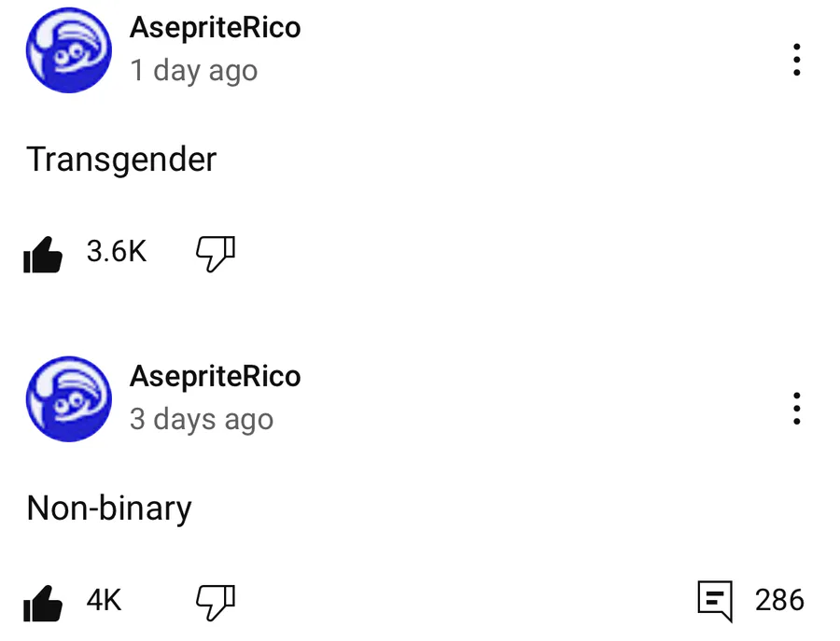Screen dimensions: 840x641
Task: Open the three-dot menu for the Non-binary comment
Action: click(x=796, y=408)
